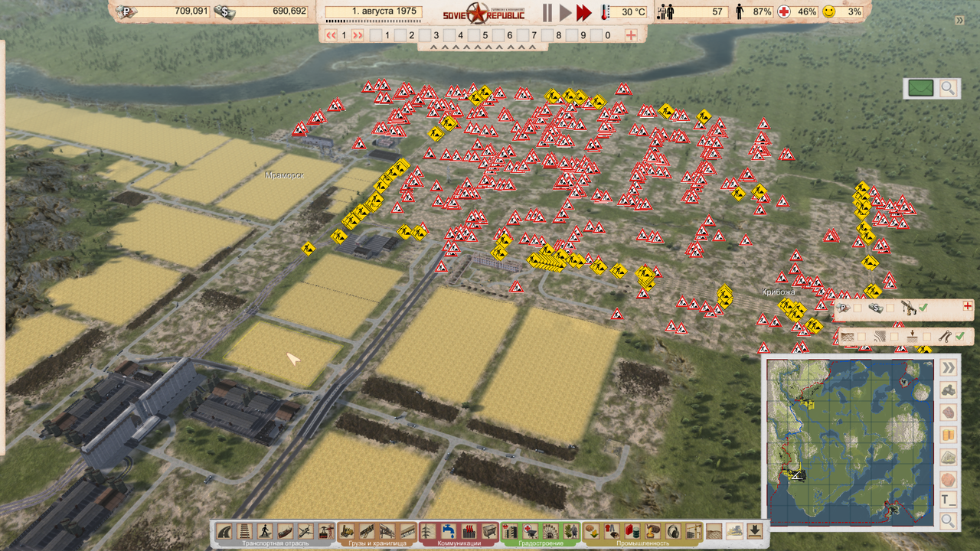The image size is (980, 551).
Task: Select the pedestrian footpath tool
Action: click(x=265, y=531)
